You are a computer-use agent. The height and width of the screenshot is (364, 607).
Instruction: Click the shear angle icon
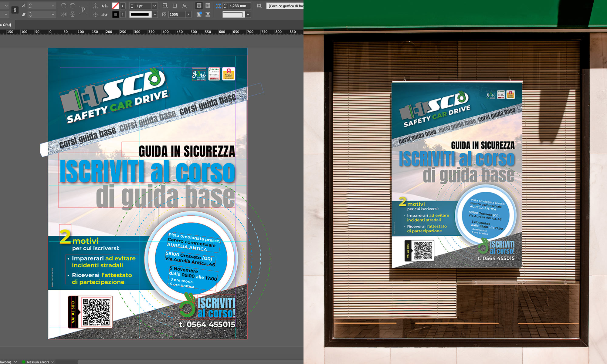tap(23, 14)
